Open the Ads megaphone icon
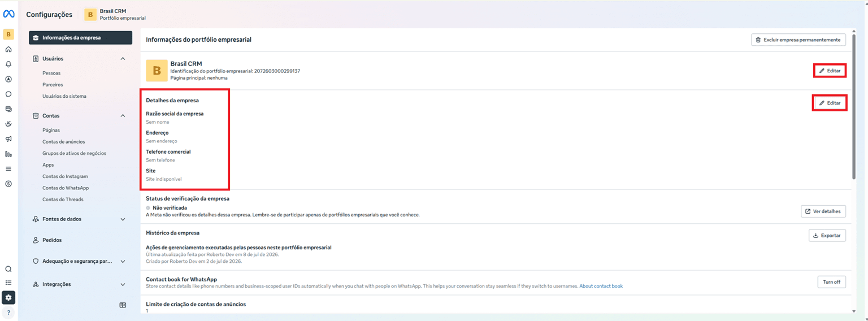868x321 pixels. [x=8, y=139]
